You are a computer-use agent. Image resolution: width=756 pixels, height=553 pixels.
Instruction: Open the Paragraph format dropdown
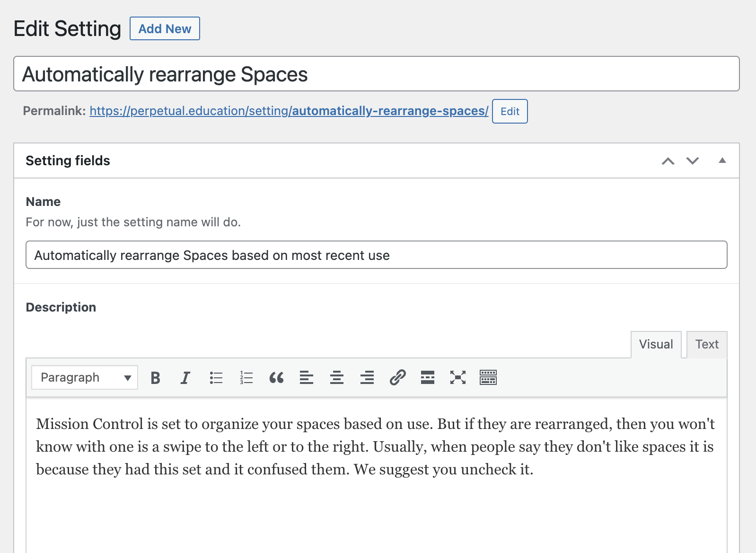point(85,377)
